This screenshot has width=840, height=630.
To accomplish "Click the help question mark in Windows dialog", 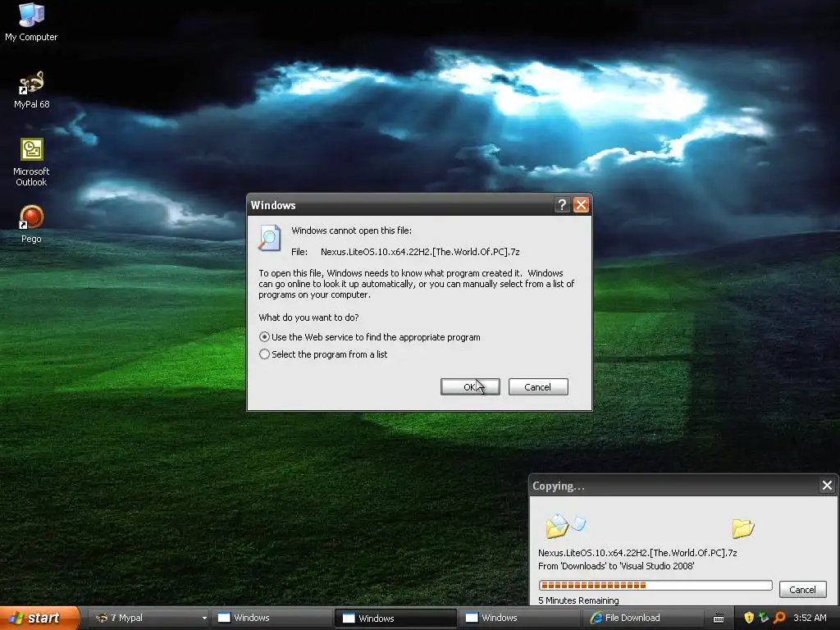I will 562,204.
